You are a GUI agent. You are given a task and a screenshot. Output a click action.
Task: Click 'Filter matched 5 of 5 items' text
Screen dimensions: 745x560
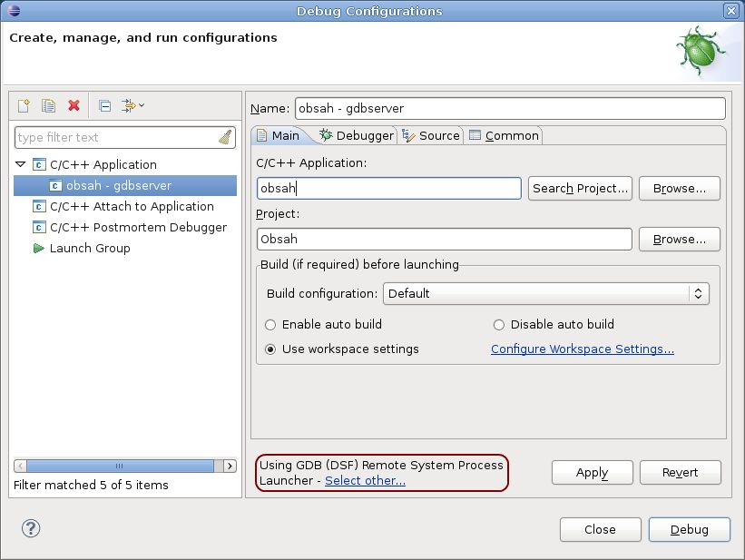[91, 485]
